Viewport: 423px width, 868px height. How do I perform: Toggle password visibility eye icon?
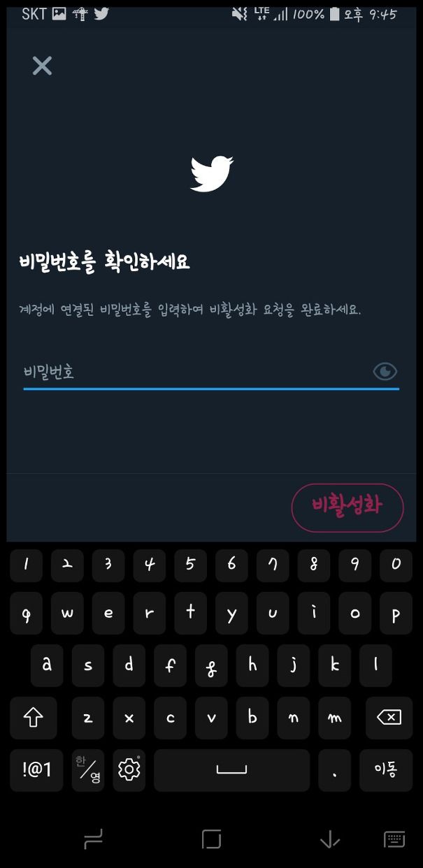coord(385,371)
